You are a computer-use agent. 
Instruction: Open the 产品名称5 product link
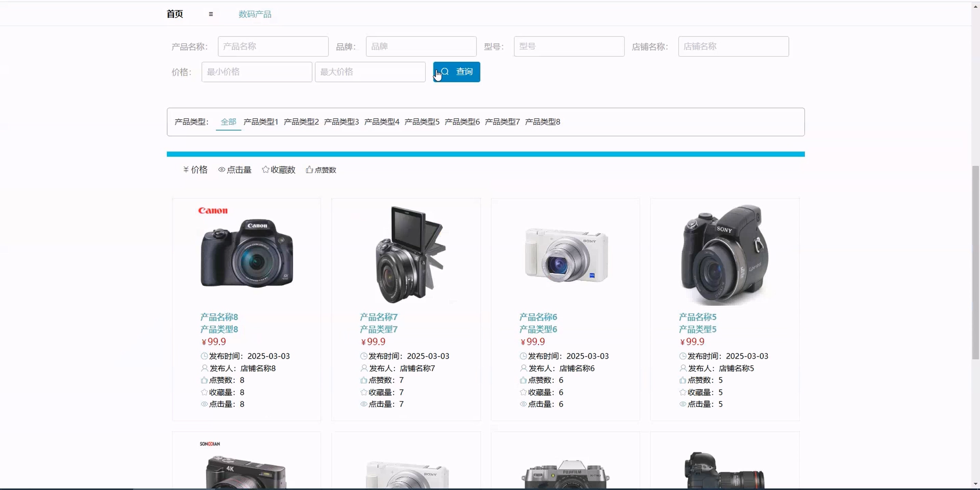[x=697, y=317]
